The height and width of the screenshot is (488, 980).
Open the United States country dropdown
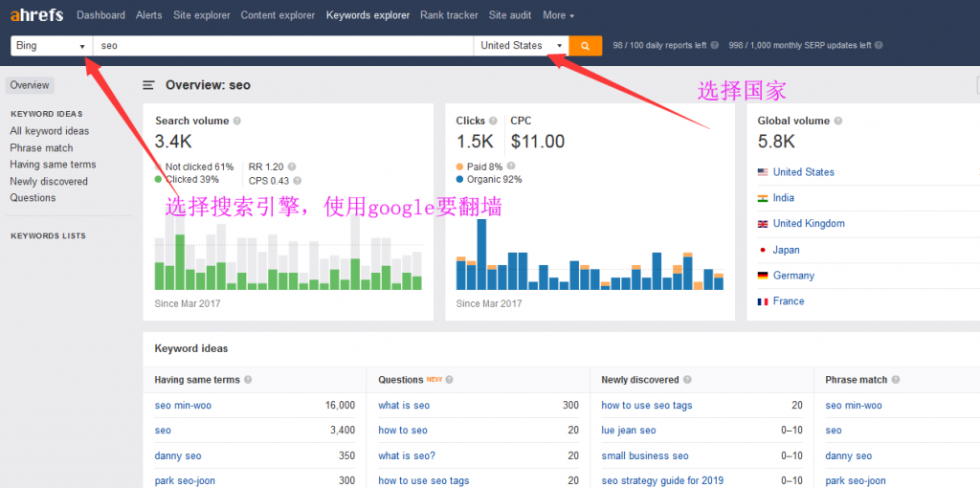(x=522, y=46)
